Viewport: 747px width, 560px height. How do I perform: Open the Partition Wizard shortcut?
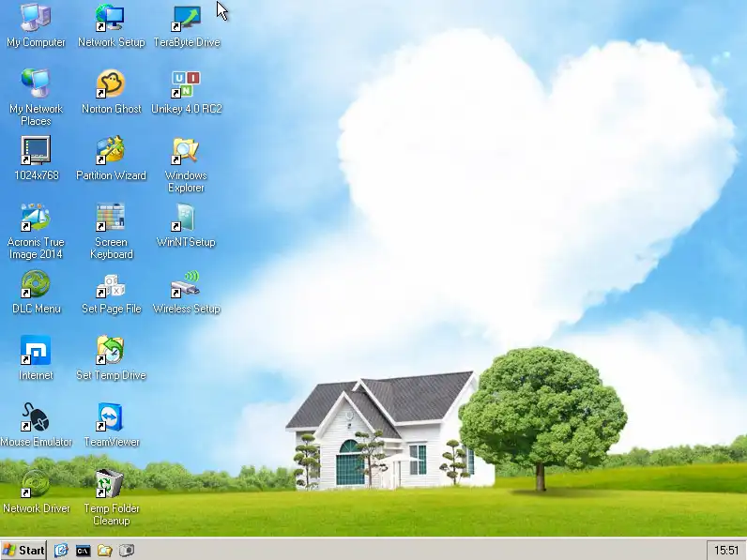click(x=111, y=151)
